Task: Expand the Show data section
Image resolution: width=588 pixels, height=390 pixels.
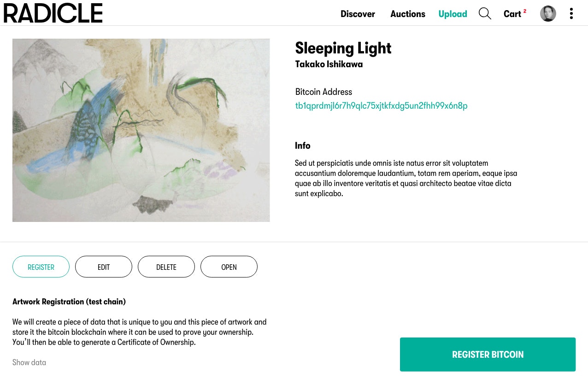Action: pos(29,362)
